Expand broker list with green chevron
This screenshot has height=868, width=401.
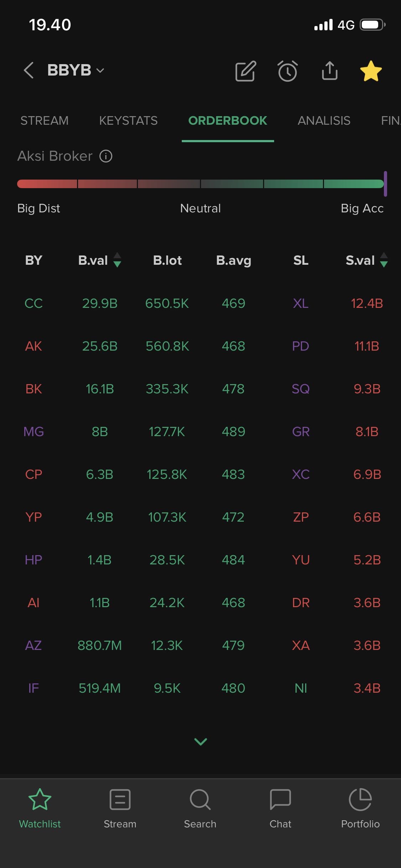(x=201, y=742)
